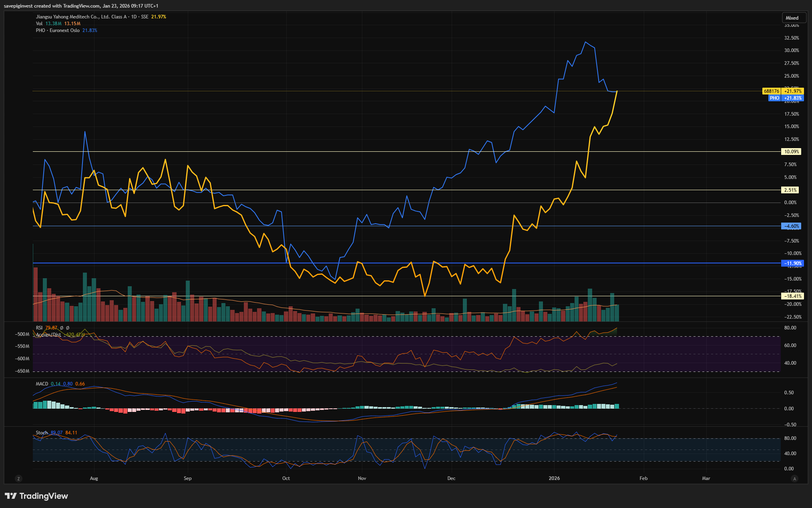
Task: Select the MACD indicator legend
Action: (x=42, y=384)
